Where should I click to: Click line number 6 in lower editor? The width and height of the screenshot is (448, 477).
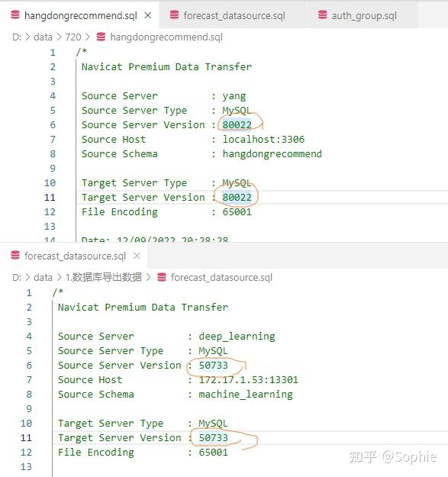click(29, 365)
